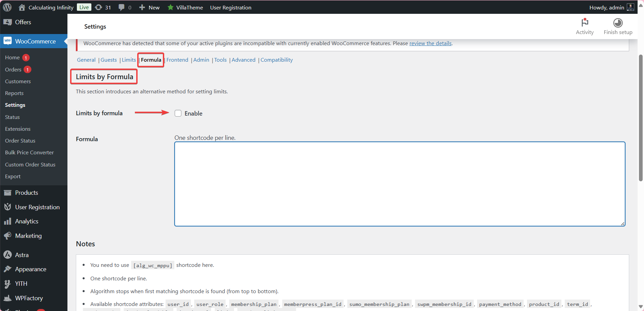Click the User Registration sidebar icon
The image size is (644, 311).
tap(7, 207)
